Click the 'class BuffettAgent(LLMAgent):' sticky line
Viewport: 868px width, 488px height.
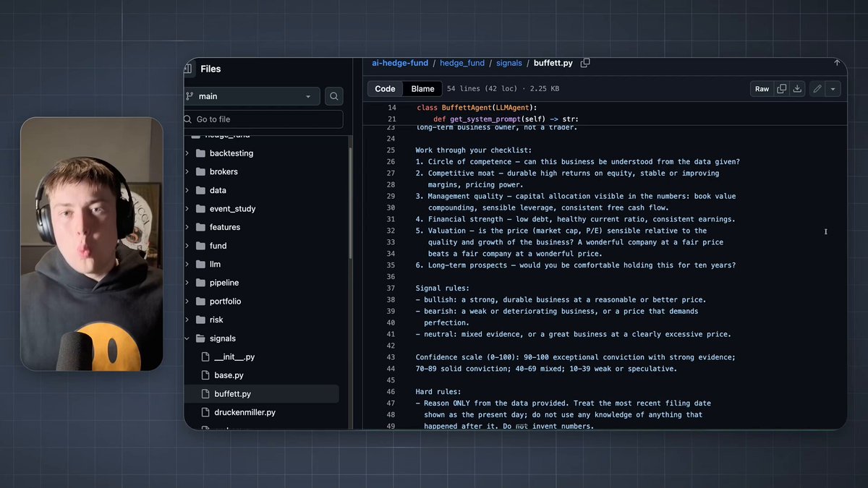pos(477,108)
